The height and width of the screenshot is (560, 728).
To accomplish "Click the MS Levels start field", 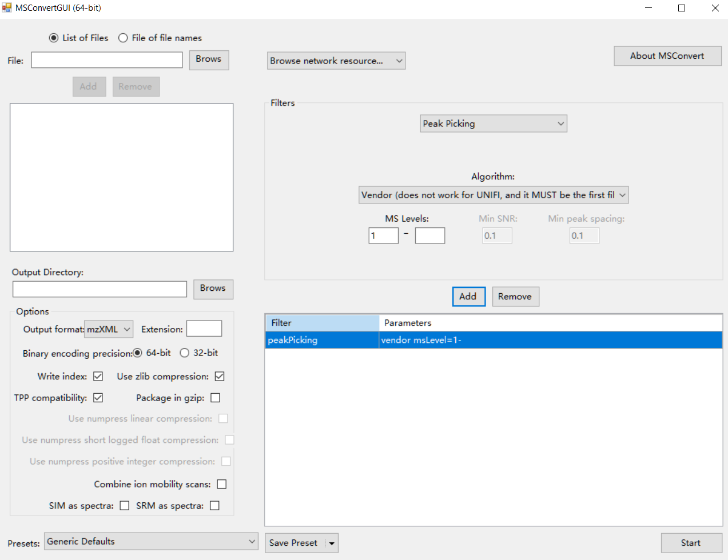I will click(x=384, y=235).
